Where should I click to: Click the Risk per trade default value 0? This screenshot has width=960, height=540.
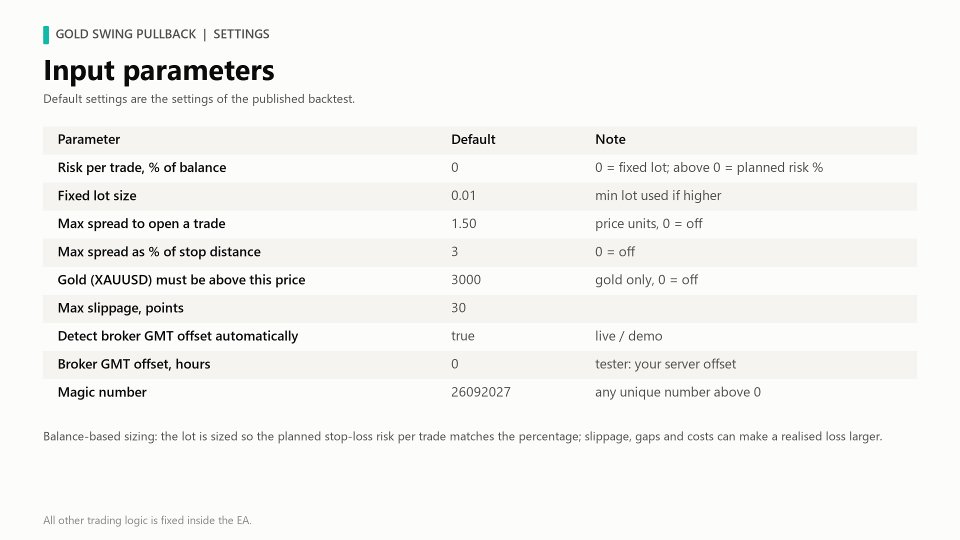click(455, 168)
